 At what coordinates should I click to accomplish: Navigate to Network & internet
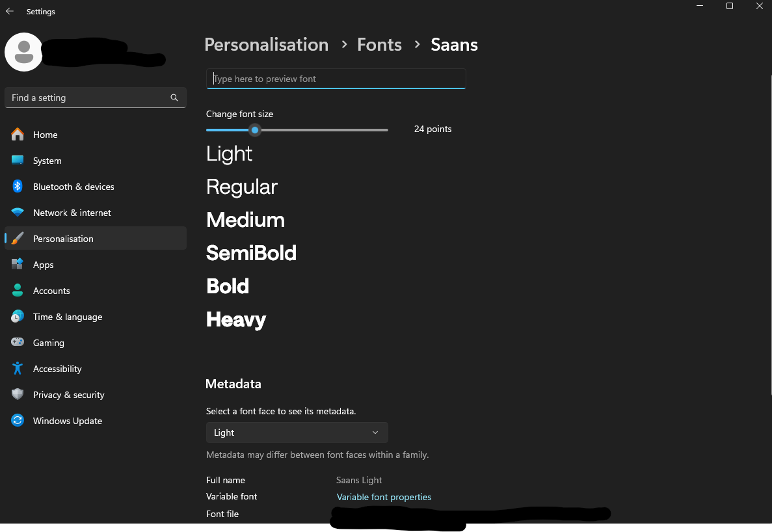tap(96, 213)
